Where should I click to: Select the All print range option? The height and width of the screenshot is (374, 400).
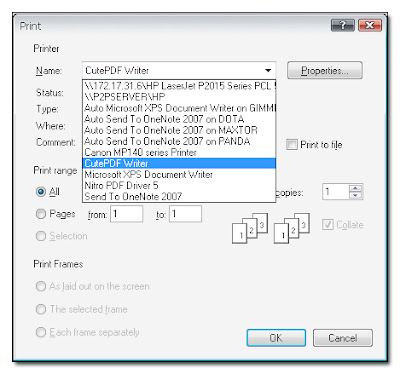(41, 192)
